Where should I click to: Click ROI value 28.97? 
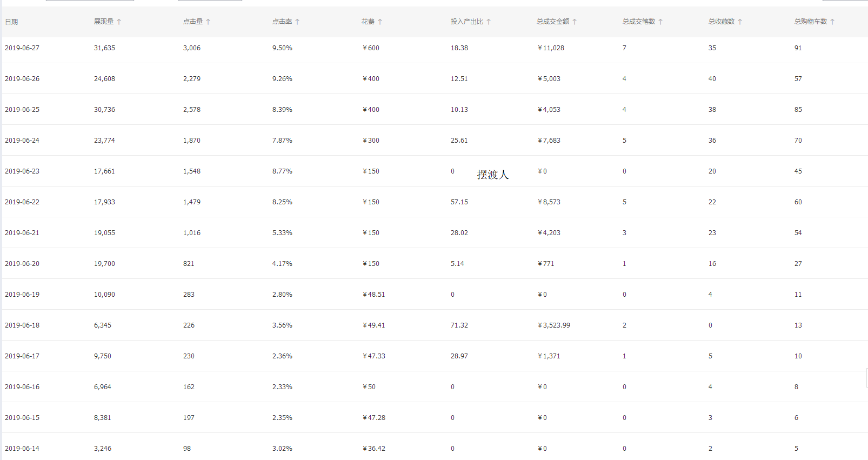click(x=459, y=356)
